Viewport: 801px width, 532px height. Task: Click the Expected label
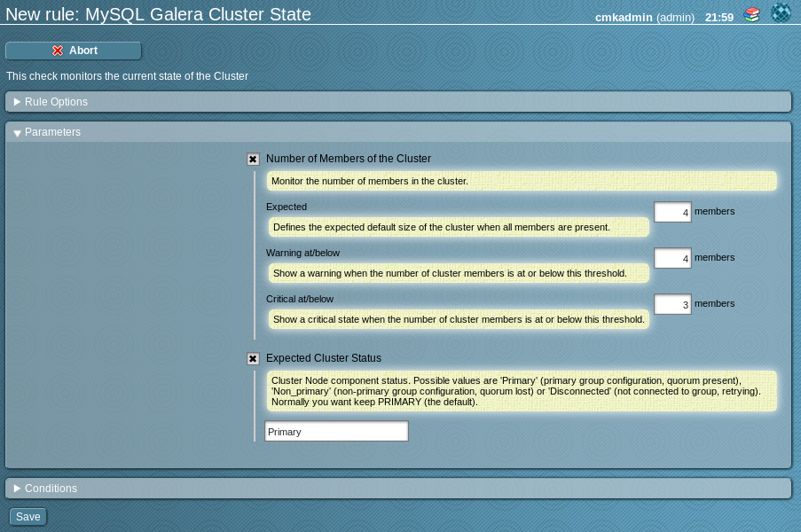(286, 207)
